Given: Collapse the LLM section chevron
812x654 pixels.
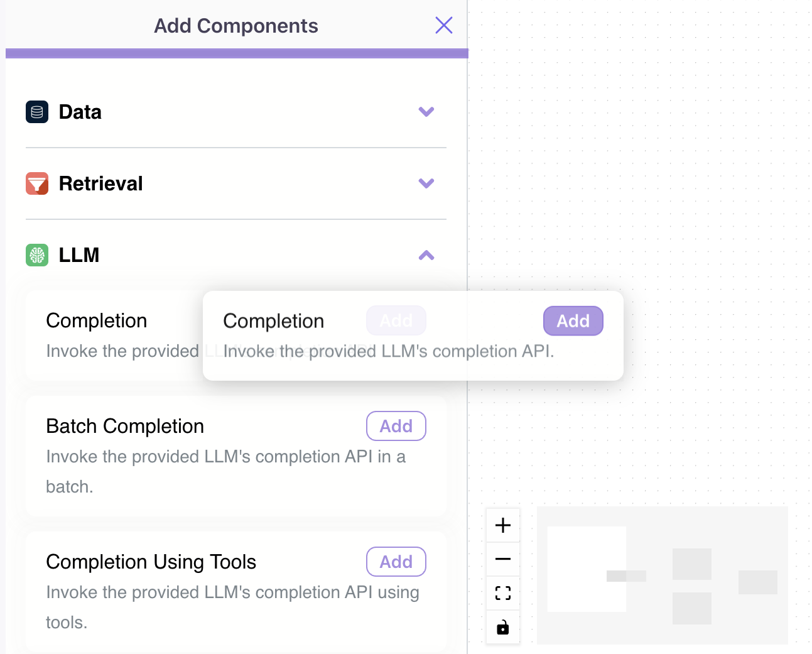Looking at the screenshot, I should pyautogui.click(x=426, y=255).
